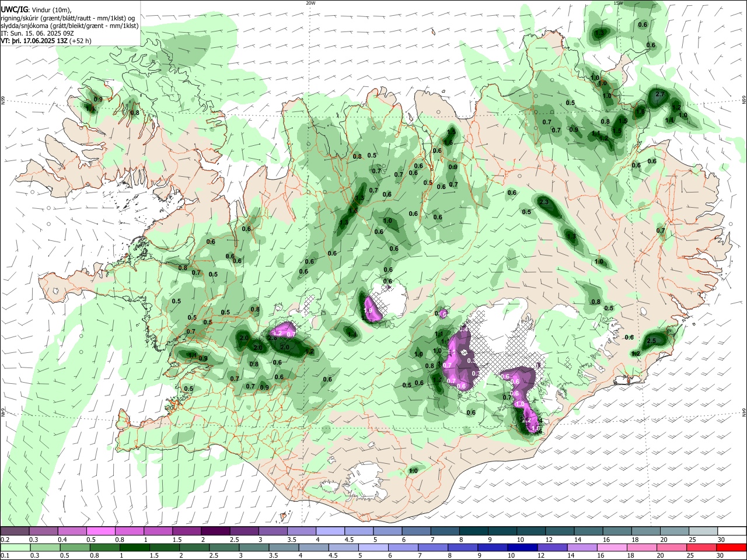Screen dimensions: 747x560
Task: Click the '(+52 h)' forecast offset text
Action: point(80,41)
